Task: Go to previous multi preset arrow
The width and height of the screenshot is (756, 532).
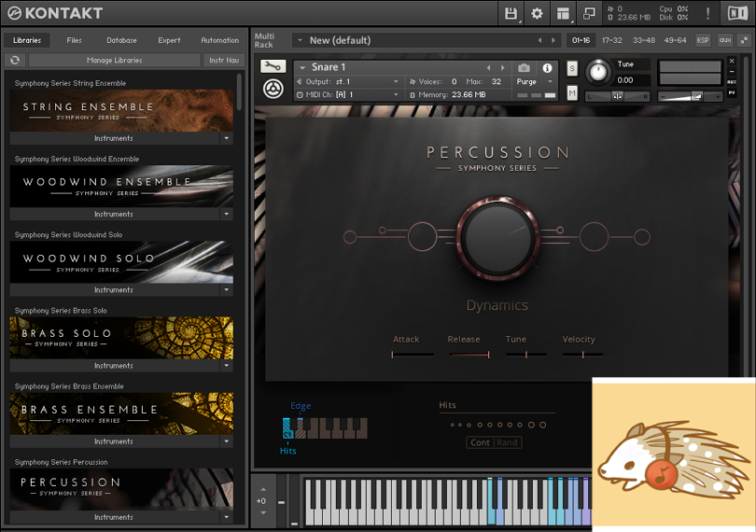Action: 539,40
